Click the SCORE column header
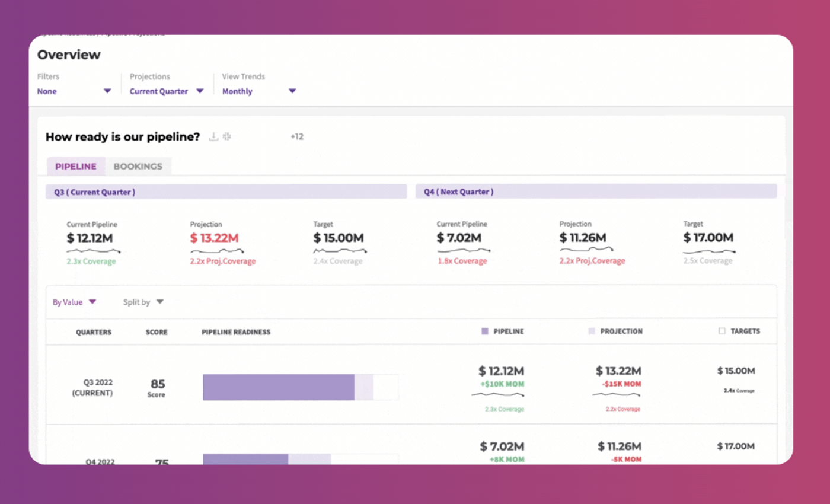This screenshot has height=504, width=830. click(157, 332)
